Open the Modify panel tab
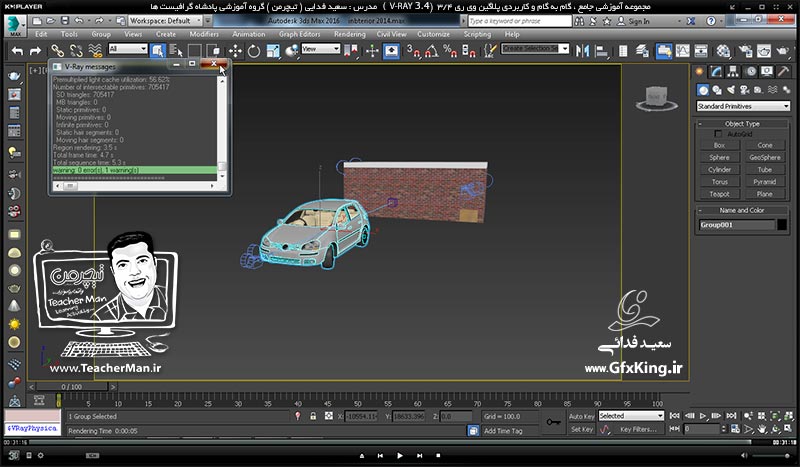The width and height of the screenshot is (800, 467). 716,72
